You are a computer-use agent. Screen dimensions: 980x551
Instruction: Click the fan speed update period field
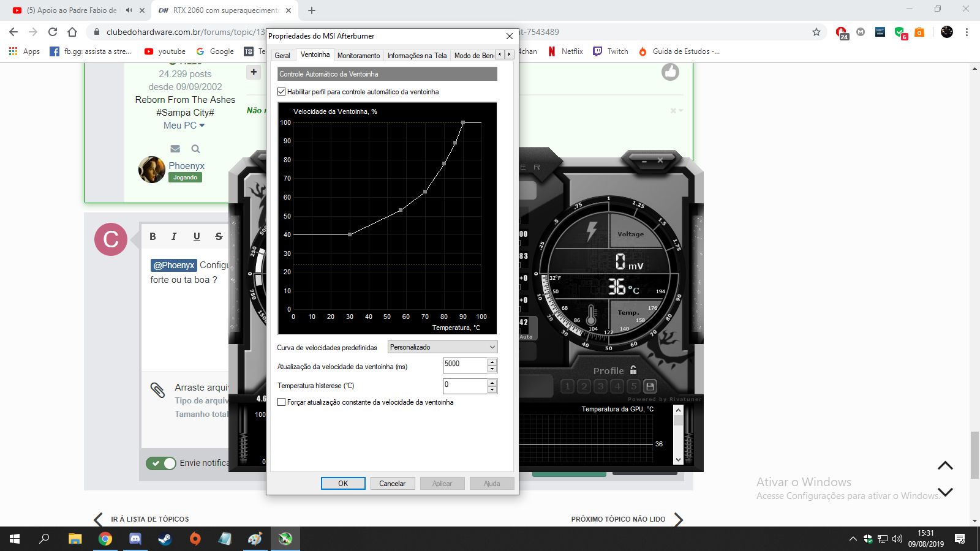click(x=465, y=365)
